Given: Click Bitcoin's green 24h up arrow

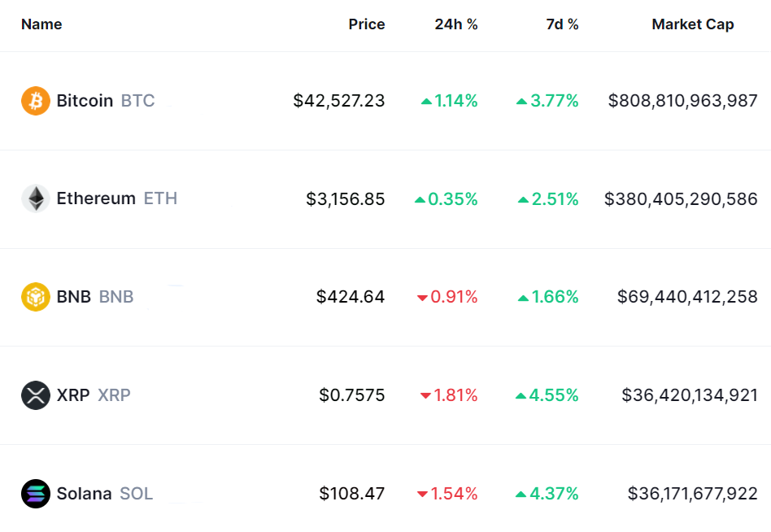Looking at the screenshot, I should click(426, 102).
